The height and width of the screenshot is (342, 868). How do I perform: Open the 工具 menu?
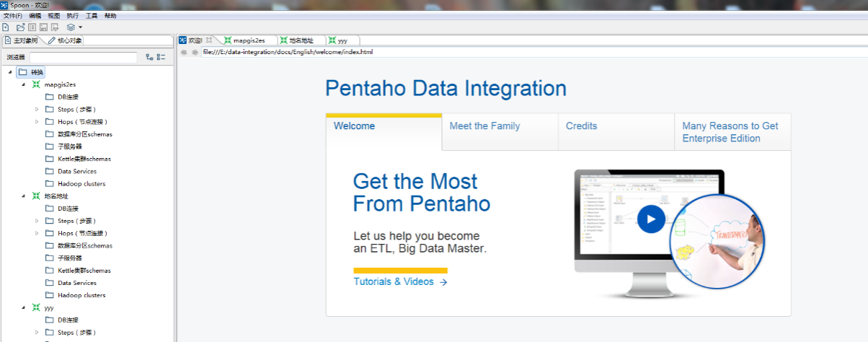point(92,15)
